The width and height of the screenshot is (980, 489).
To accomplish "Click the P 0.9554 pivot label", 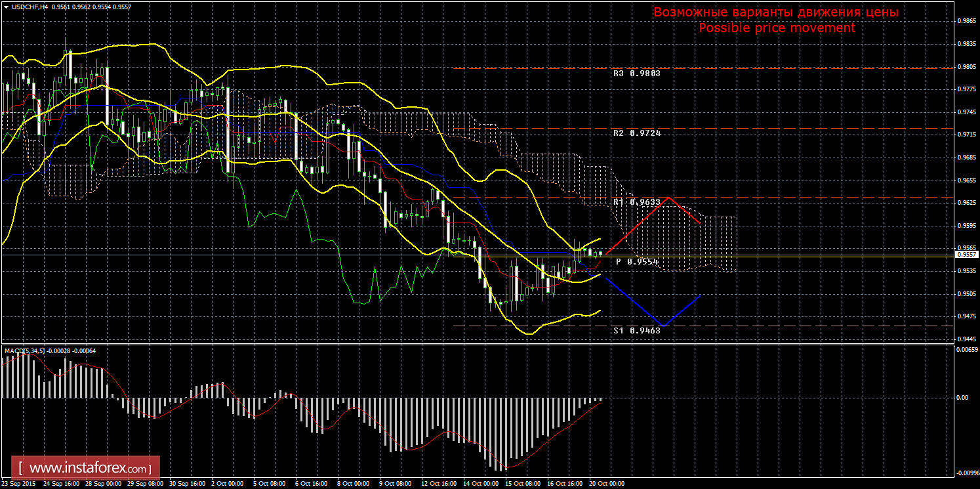I will pyautogui.click(x=637, y=261).
